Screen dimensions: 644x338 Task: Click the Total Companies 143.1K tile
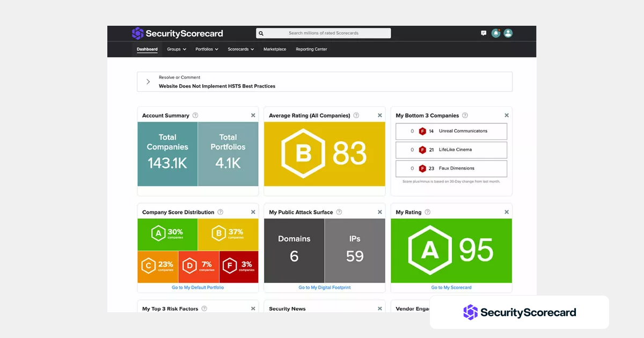(167, 154)
